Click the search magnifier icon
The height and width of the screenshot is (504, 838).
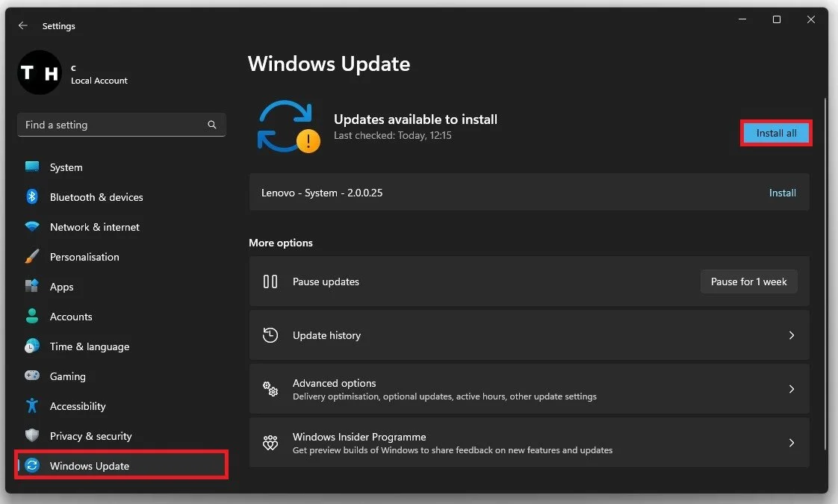pyautogui.click(x=212, y=125)
